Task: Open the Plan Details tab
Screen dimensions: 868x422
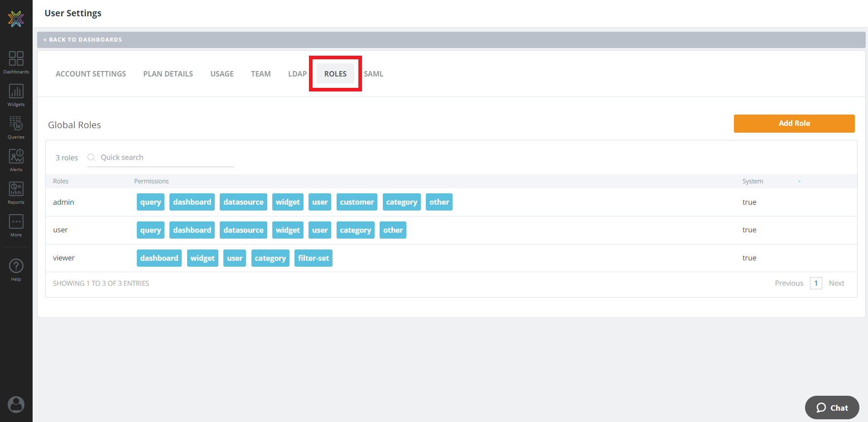Action: point(168,74)
